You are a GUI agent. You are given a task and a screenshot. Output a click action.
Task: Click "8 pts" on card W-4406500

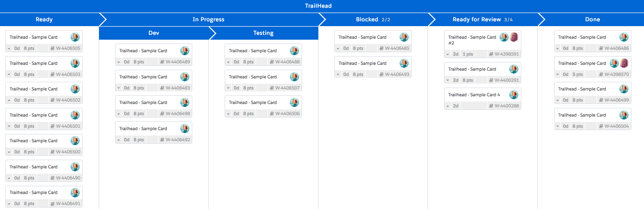(x=29, y=152)
